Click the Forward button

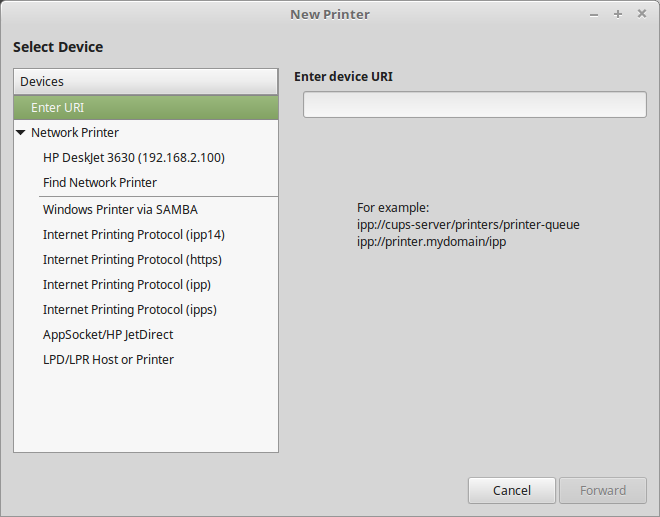point(603,491)
